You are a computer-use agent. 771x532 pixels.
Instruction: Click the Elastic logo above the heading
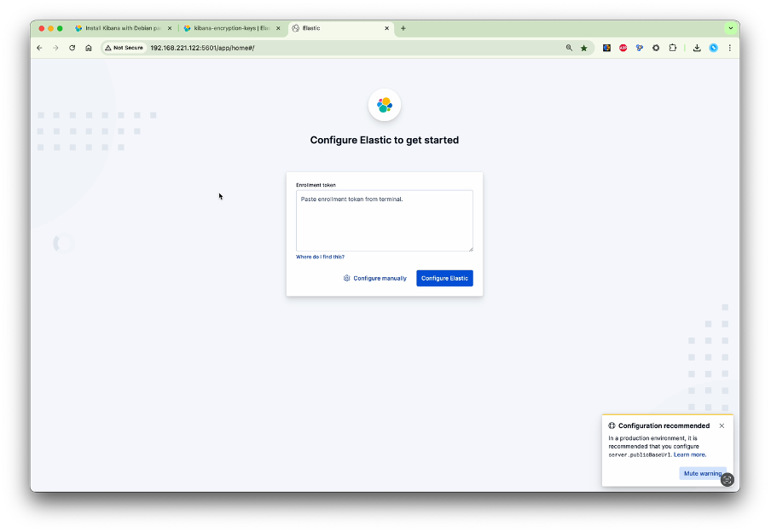pyautogui.click(x=385, y=105)
